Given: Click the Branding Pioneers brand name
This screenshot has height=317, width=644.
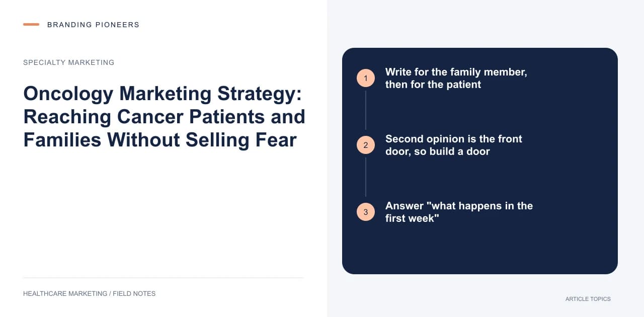Looking at the screenshot, I should (93, 25).
